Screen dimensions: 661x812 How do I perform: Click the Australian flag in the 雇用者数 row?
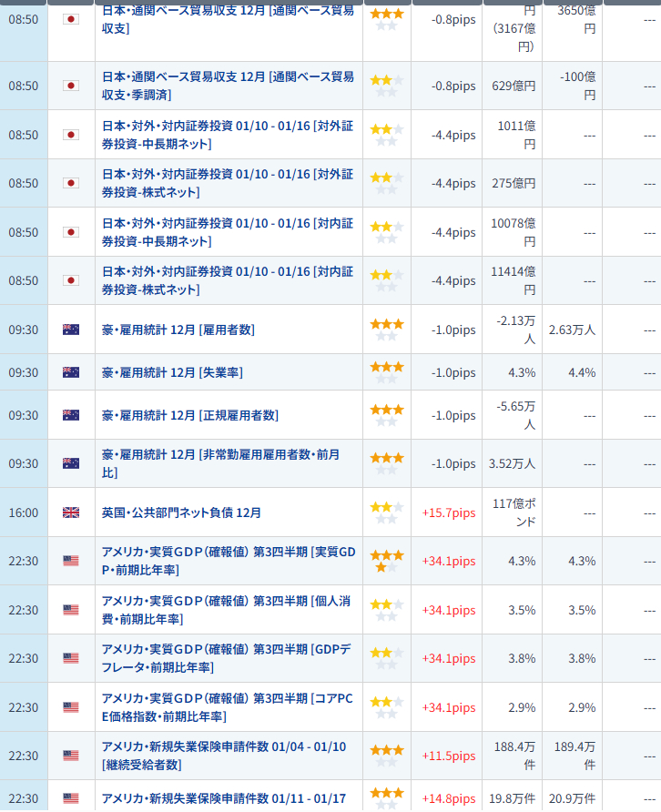70,330
